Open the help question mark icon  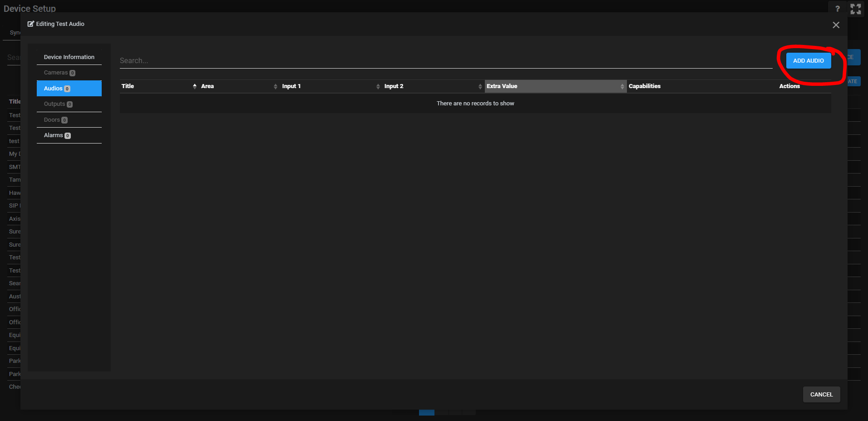tap(837, 9)
